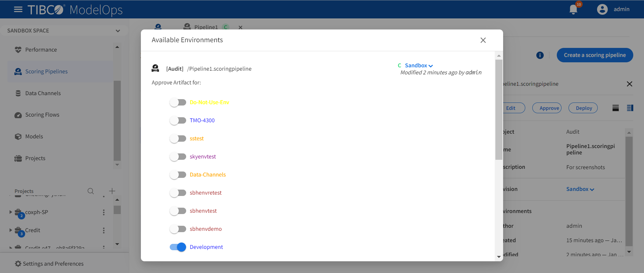Expand the coxph-SP project tree node
644x273 pixels.
[x=10, y=212]
